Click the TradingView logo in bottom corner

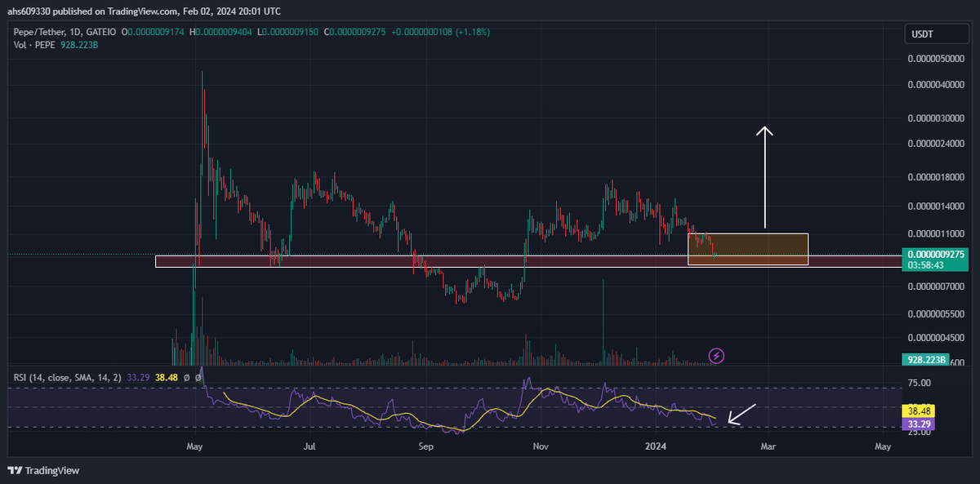click(43, 470)
